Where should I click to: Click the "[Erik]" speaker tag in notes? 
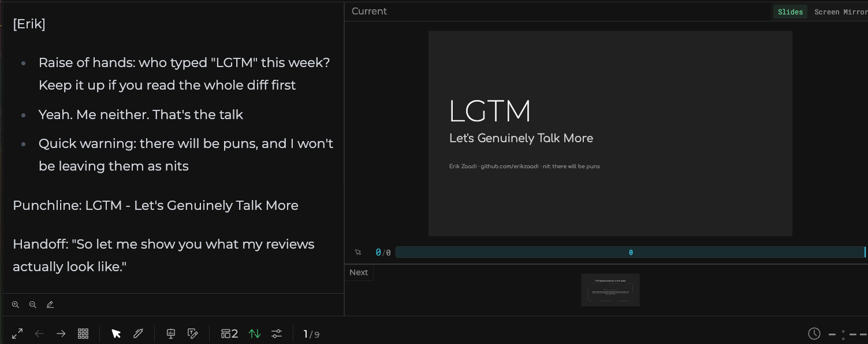pyautogui.click(x=29, y=24)
